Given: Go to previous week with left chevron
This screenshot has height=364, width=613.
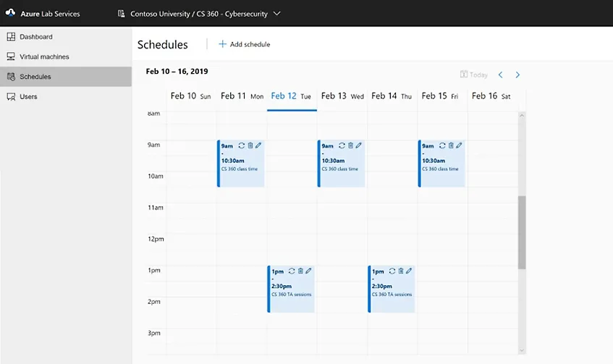Looking at the screenshot, I should click(500, 75).
